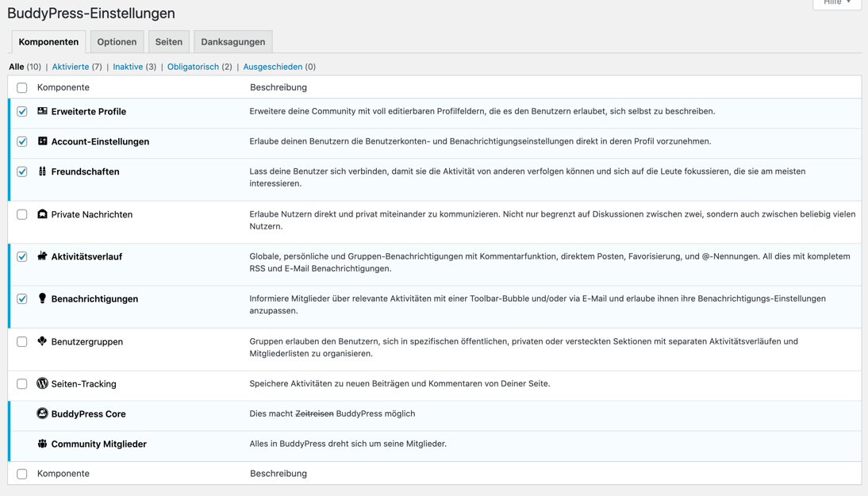This screenshot has height=496, width=868.
Task: Click the BuddyPress Core component name
Action: point(89,413)
